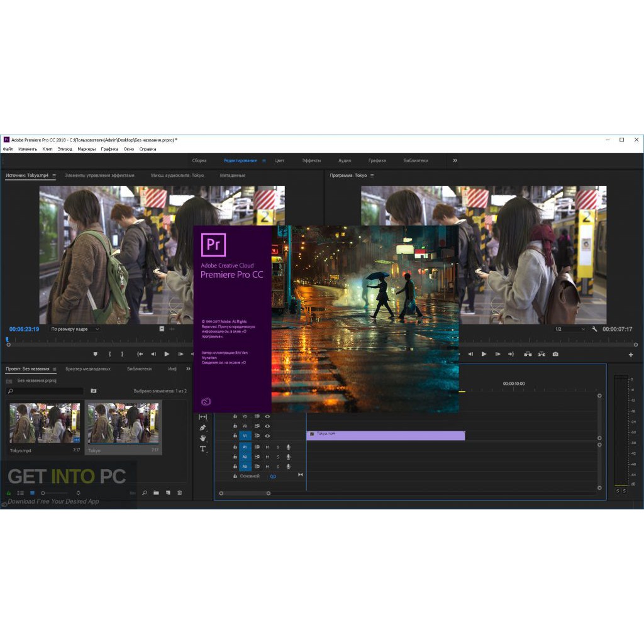Expand the workspace overflow chevrons
This screenshot has width=644, height=644.
click(455, 160)
